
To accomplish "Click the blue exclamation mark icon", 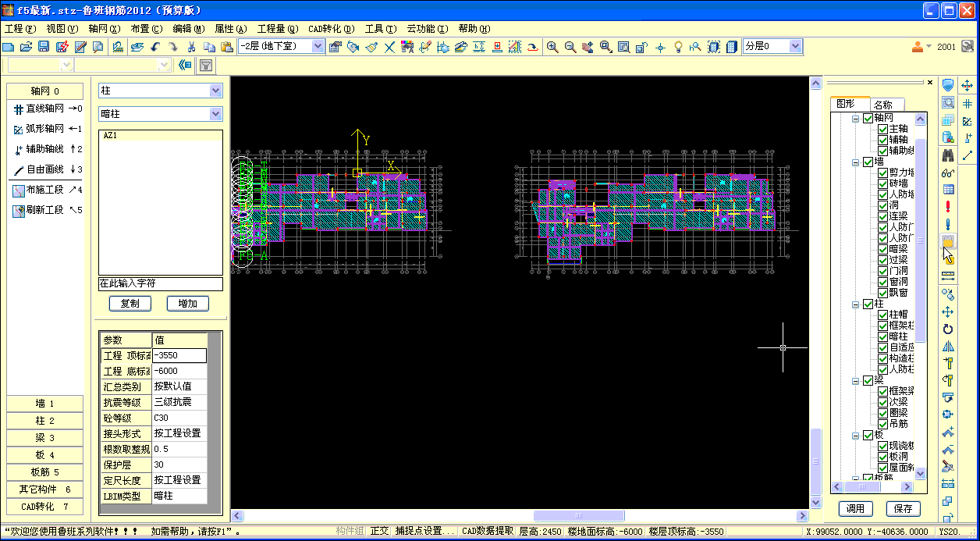I will point(948,224).
